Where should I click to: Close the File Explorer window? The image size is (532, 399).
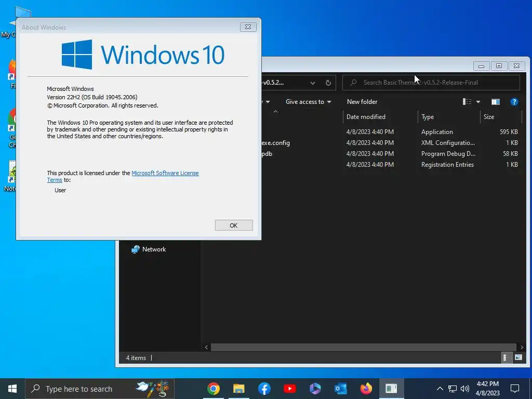point(516,66)
